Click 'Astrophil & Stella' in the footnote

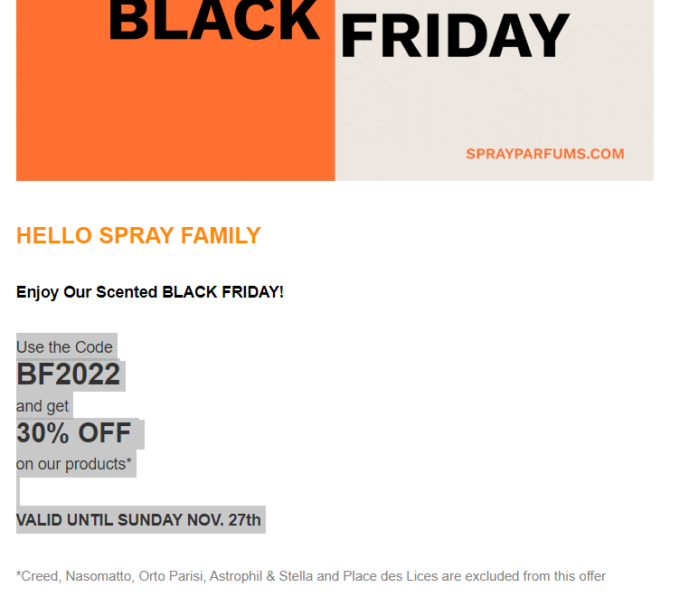tap(260, 576)
